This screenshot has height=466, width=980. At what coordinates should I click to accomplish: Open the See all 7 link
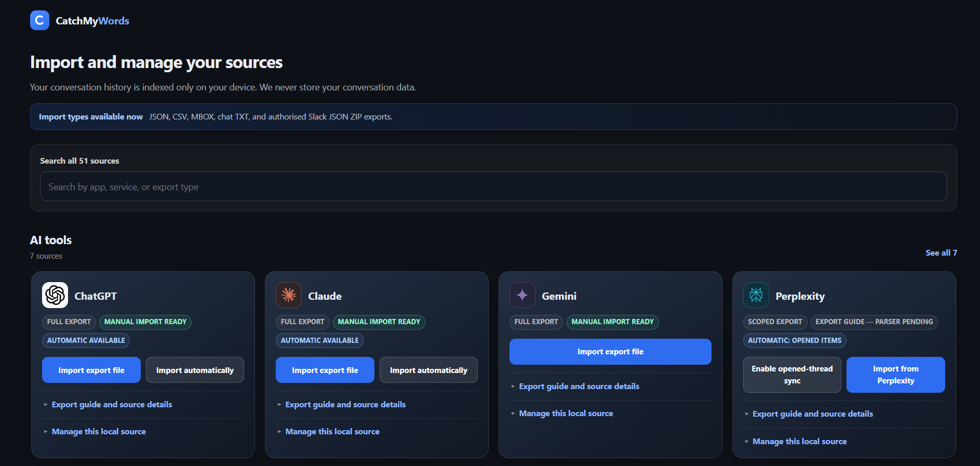pyautogui.click(x=941, y=252)
